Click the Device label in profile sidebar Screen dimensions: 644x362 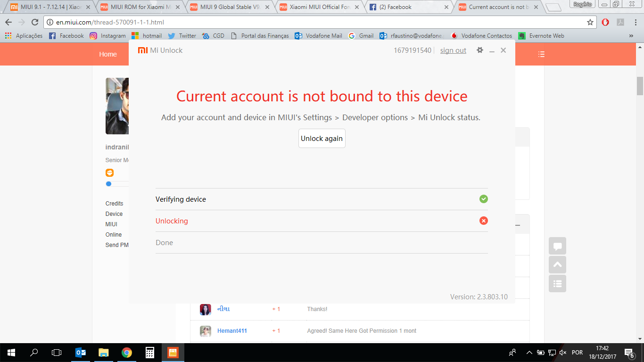pos(114,214)
